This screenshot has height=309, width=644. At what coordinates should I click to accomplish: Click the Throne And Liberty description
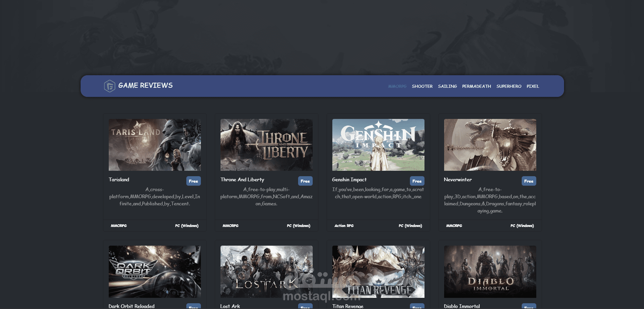pos(267,197)
